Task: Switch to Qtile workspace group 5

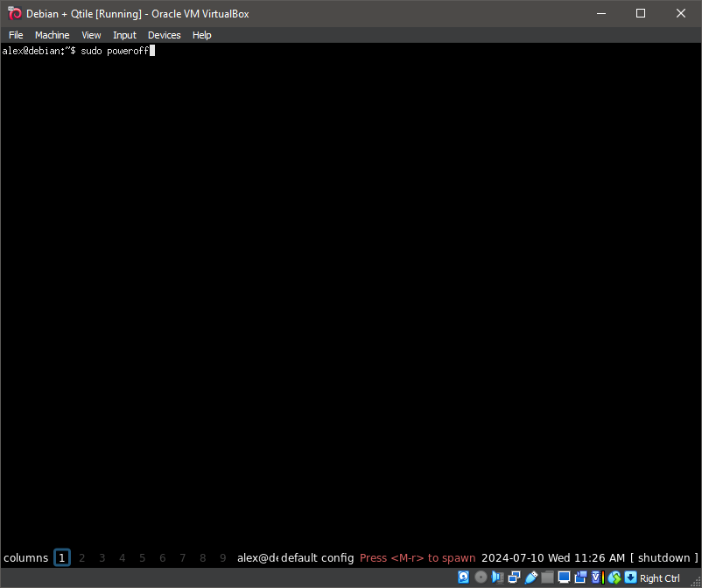Action: (x=143, y=558)
